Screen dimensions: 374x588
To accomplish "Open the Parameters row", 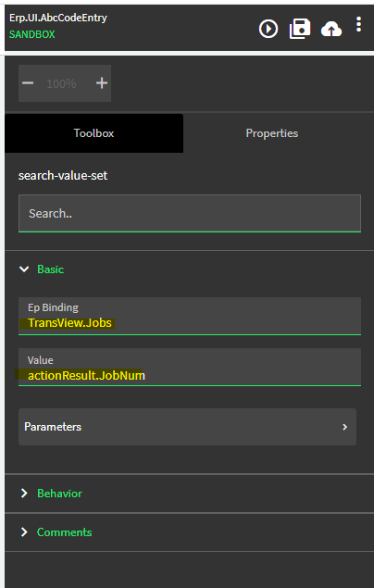I will tap(187, 427).
